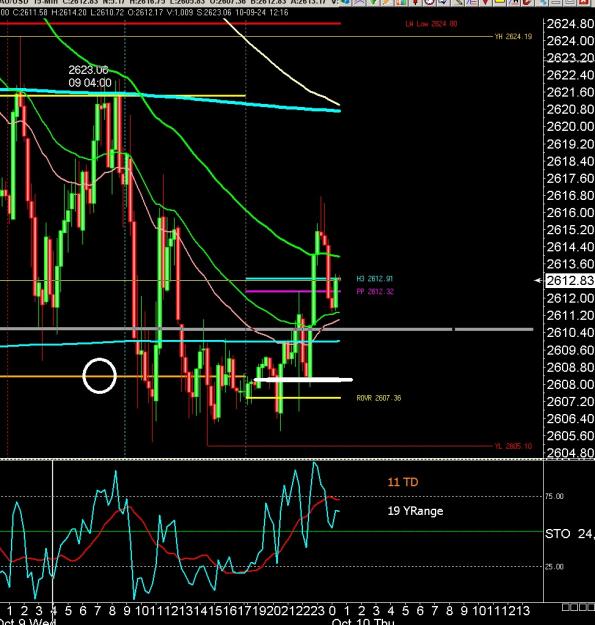The height and width of the screenshot is (625, 595).
Task: Click the third small square at bottom-right corner
Action: click(583, 607)
